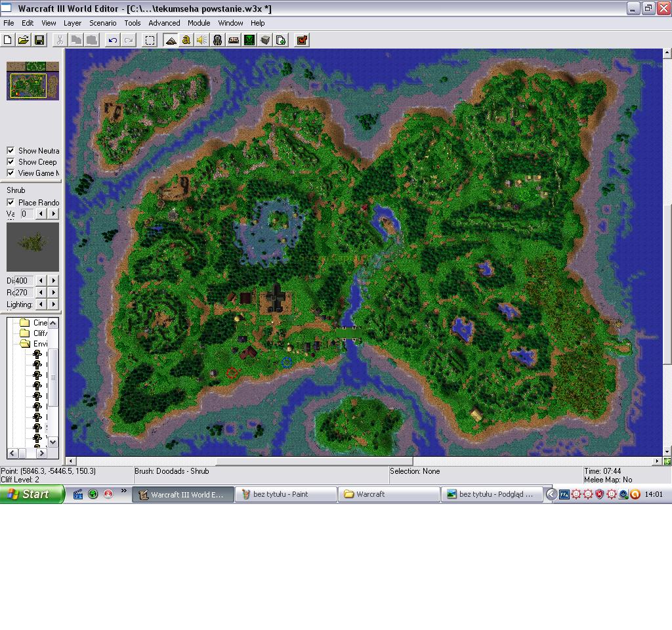The image size is (672, 630).
Task: Click the map view horizontal scrollbar thumb
Action: 315,461
